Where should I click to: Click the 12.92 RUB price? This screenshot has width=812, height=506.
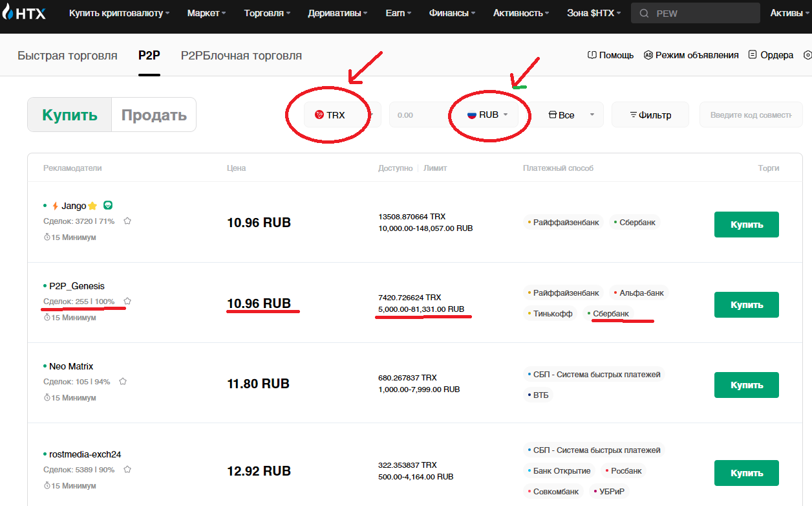tap(259, 471)
